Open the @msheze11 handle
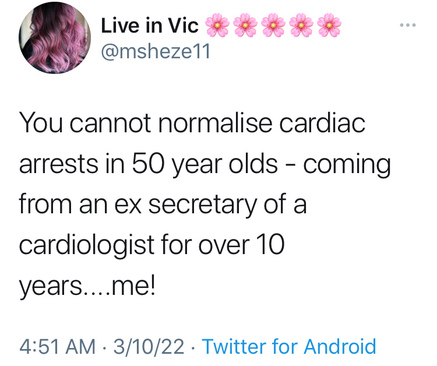The height and width of the screenshot is (366, 437). tap(156, 51)
